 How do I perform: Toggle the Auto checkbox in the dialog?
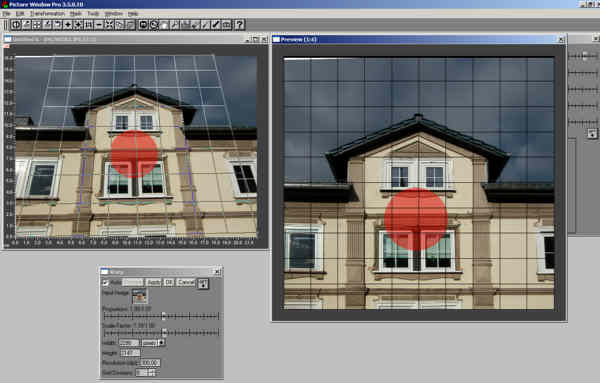pos(105,283)
